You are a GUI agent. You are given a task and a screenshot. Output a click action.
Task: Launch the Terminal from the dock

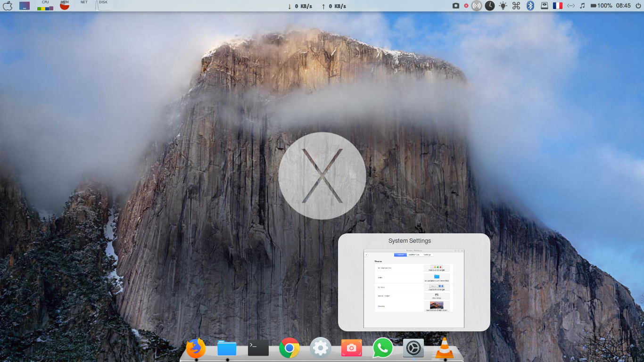click(x=258, y=348)
